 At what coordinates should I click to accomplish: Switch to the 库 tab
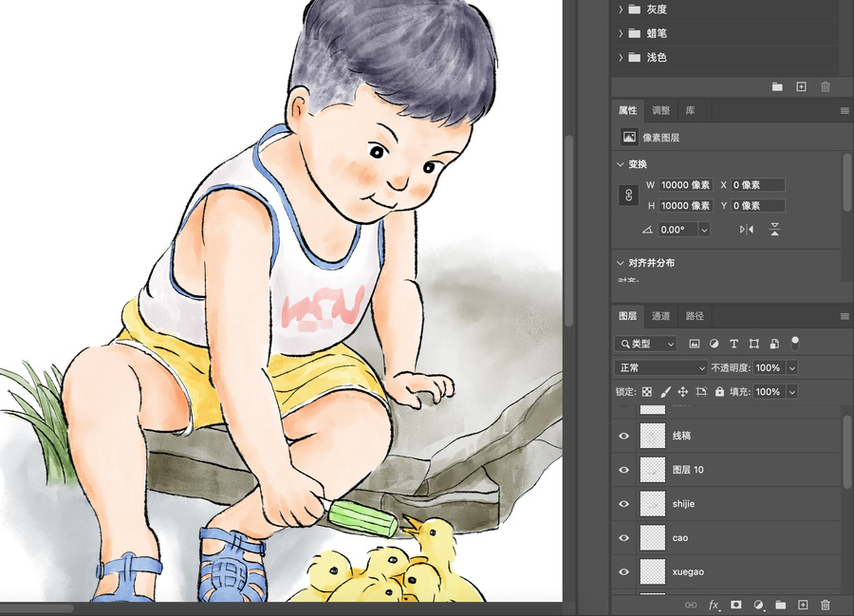tap(690, 110)
